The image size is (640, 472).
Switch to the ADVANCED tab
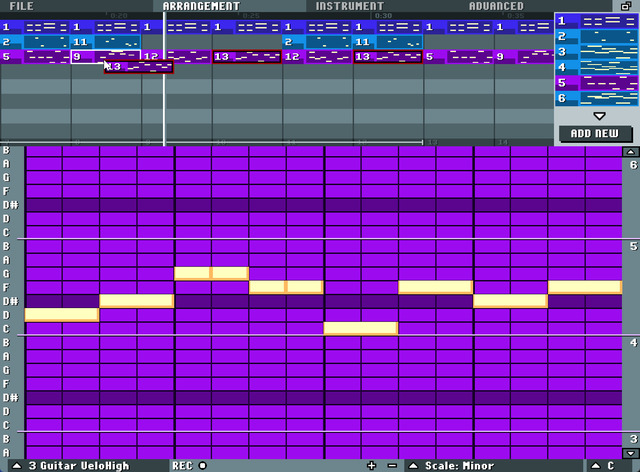(496, 6)
